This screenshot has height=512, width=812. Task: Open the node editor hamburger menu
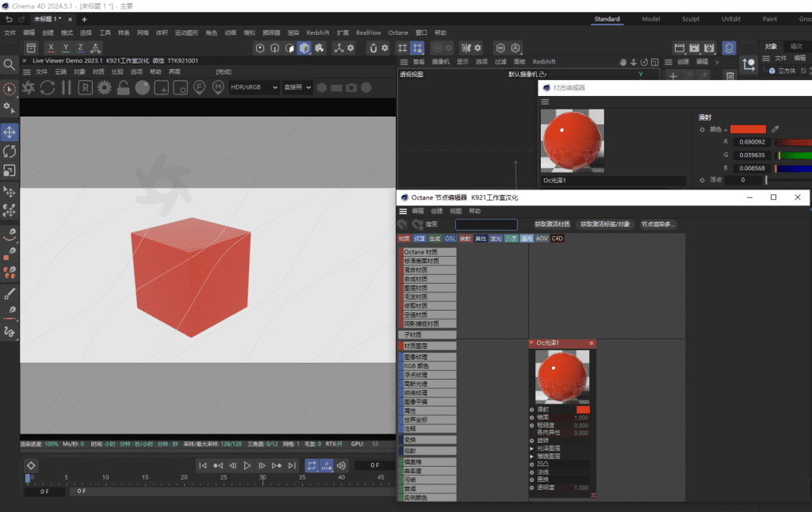click(x=403, y=211)
